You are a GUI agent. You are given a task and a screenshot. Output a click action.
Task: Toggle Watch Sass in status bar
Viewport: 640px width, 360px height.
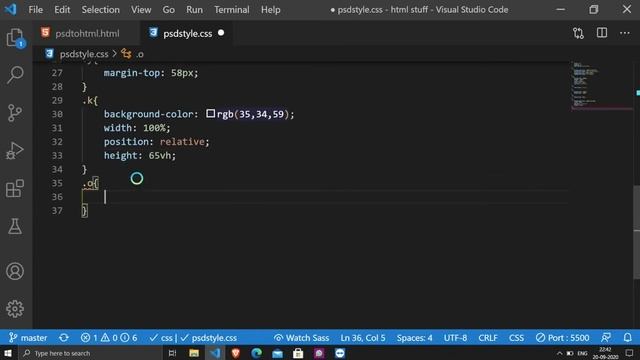[x=301, y=338]
